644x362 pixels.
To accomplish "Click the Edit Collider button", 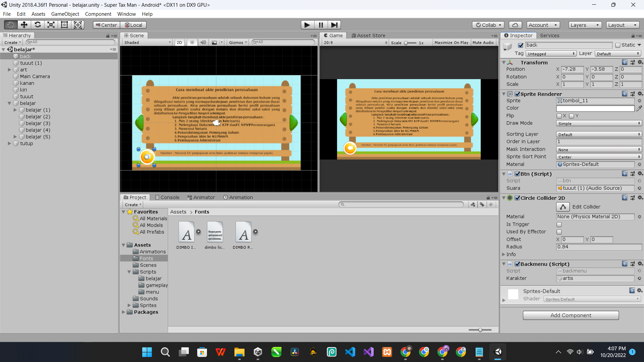I will click(563, 207).
